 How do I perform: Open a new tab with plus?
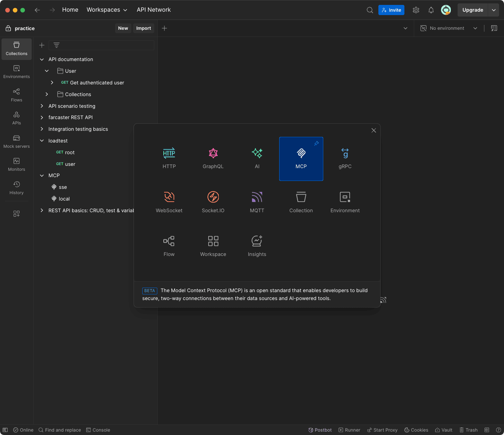coord(164,28)
